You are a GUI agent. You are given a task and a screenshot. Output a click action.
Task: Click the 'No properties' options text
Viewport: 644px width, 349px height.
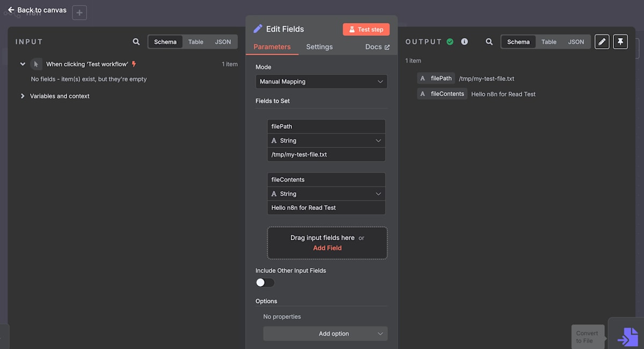pyautogui.click(x=282, y=316)
